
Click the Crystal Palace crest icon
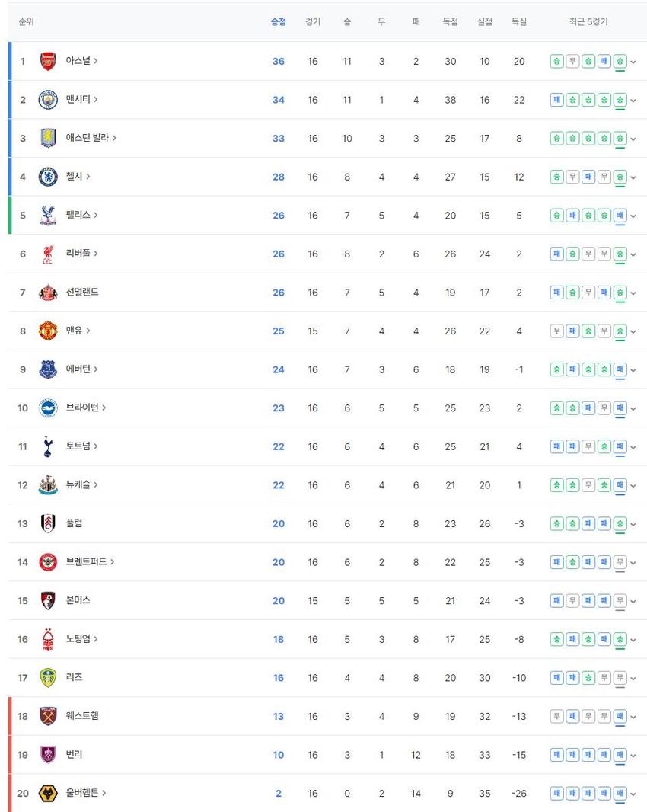click(48, 216)
